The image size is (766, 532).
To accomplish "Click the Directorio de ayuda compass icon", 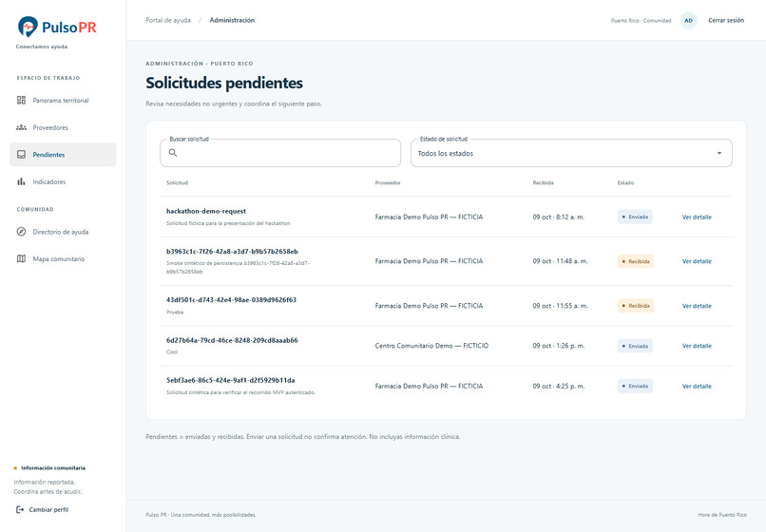I will pos(21,232).
